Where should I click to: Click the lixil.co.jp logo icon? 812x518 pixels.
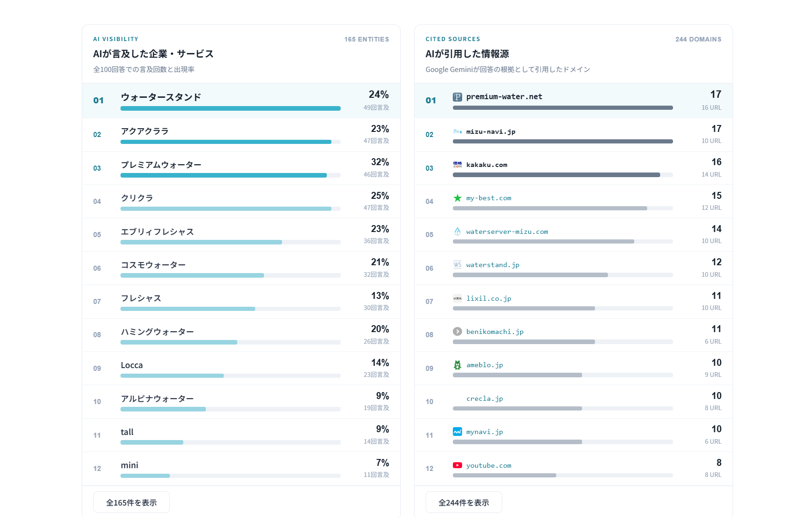click(457, 298)
